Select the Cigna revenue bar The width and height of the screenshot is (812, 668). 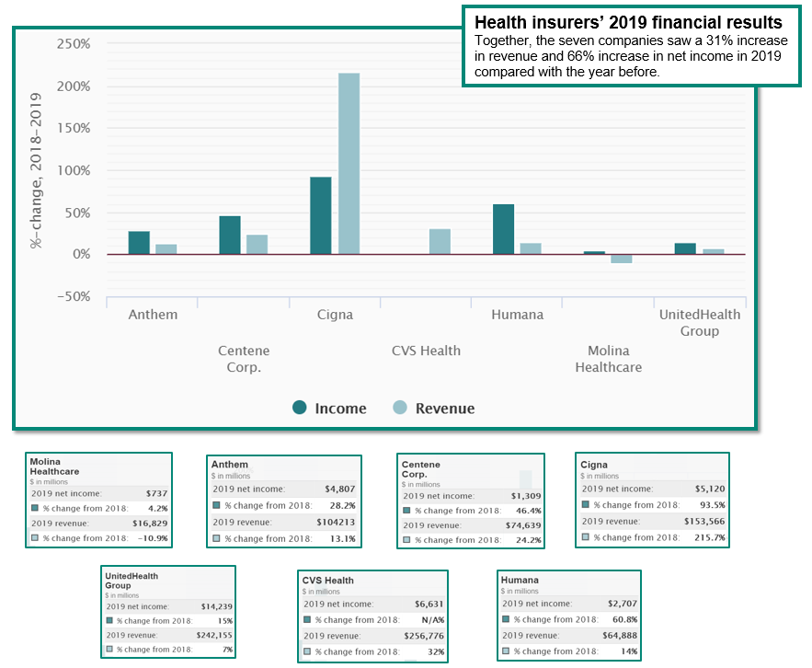[349, 164]
